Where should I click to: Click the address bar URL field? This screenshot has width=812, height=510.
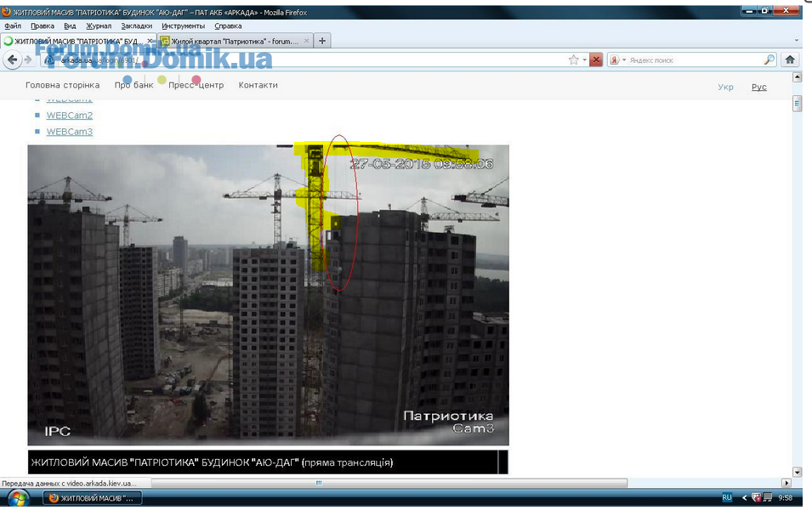coord(308,60)
